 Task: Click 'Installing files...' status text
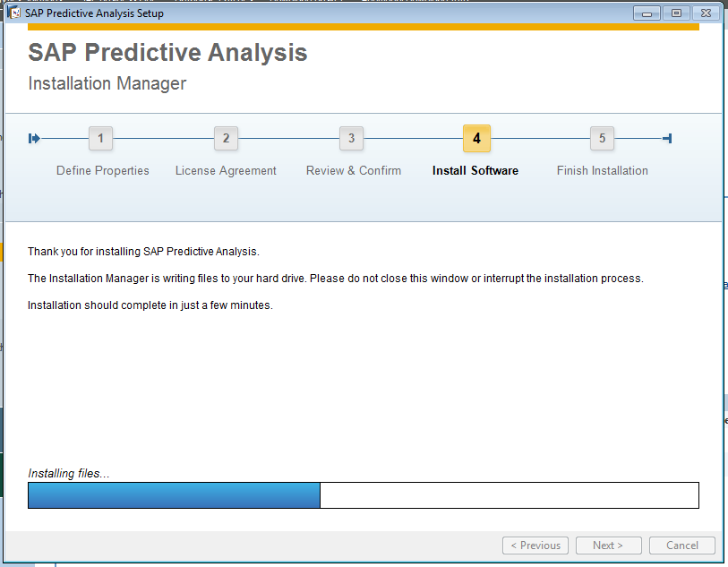(69, 473)
